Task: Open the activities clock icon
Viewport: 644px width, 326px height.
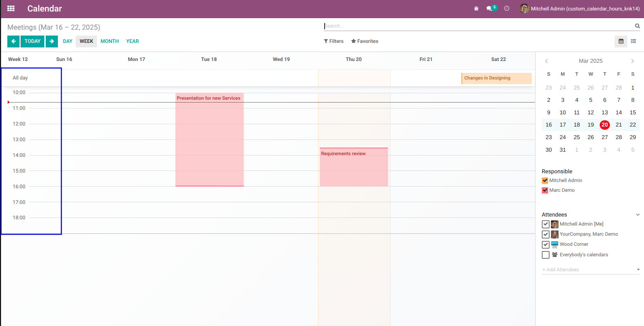Action: point(507,8)
